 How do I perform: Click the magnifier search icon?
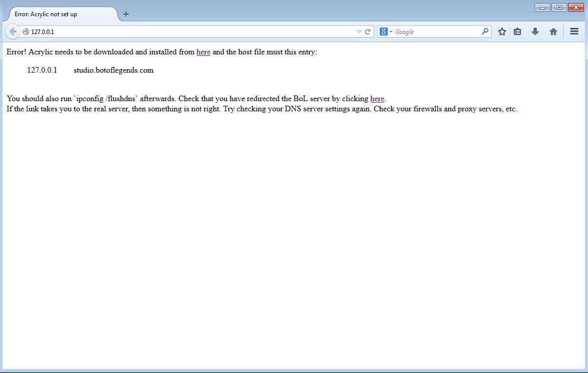pyautogui.click(x=485, y=32)
